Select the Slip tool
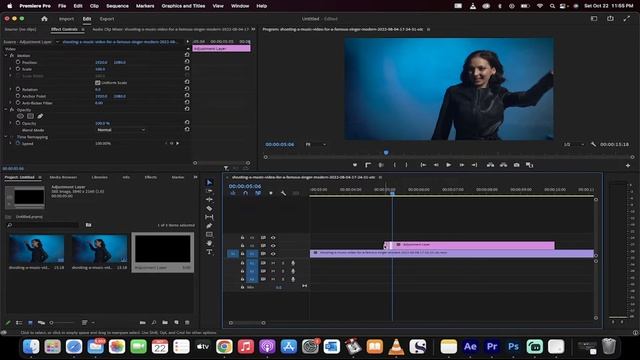The height and width of the screenshot is (360, 640). click(x=209, y=217)
